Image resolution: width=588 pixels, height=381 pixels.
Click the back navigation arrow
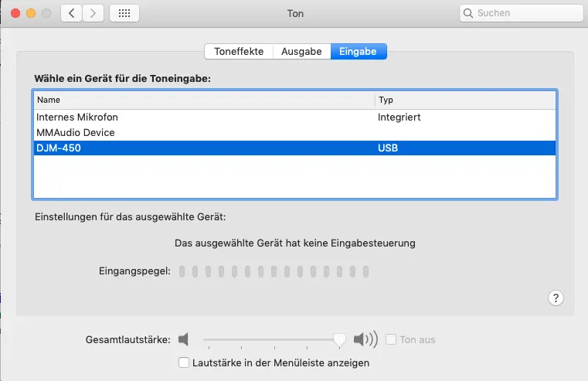pyautogui.click(x=72, y=13)
